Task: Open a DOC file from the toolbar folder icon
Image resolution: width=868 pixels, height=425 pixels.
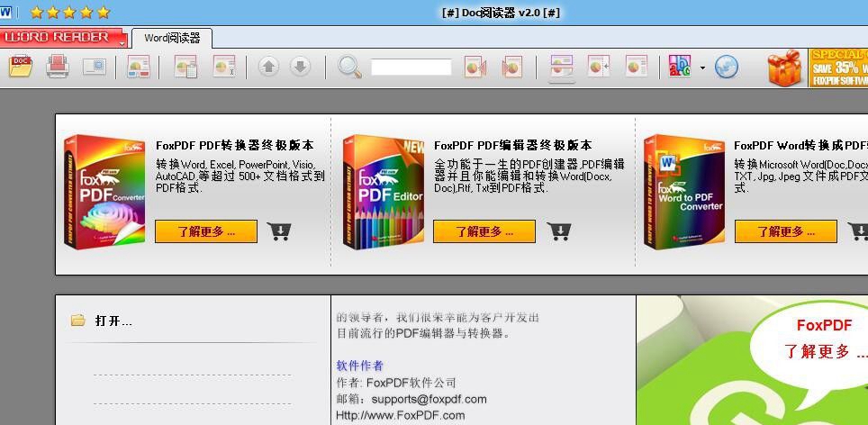Action: point(21,67)
